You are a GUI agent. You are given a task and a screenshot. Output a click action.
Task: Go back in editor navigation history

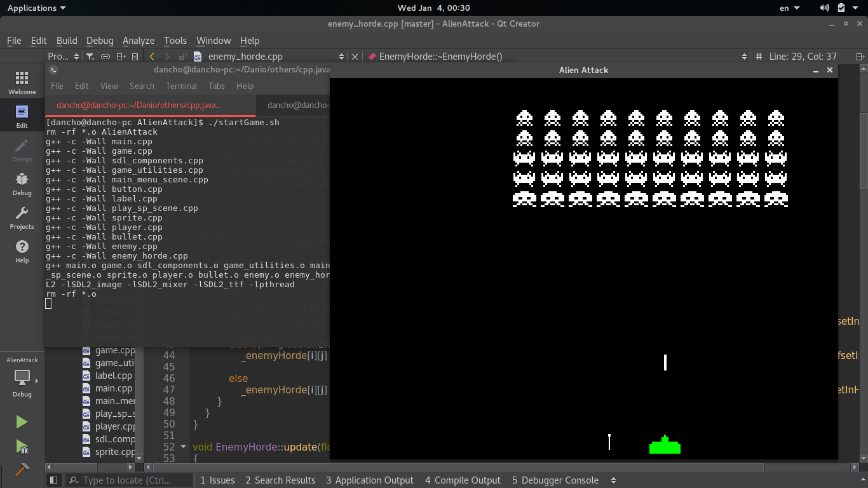(x=152, y=57)
